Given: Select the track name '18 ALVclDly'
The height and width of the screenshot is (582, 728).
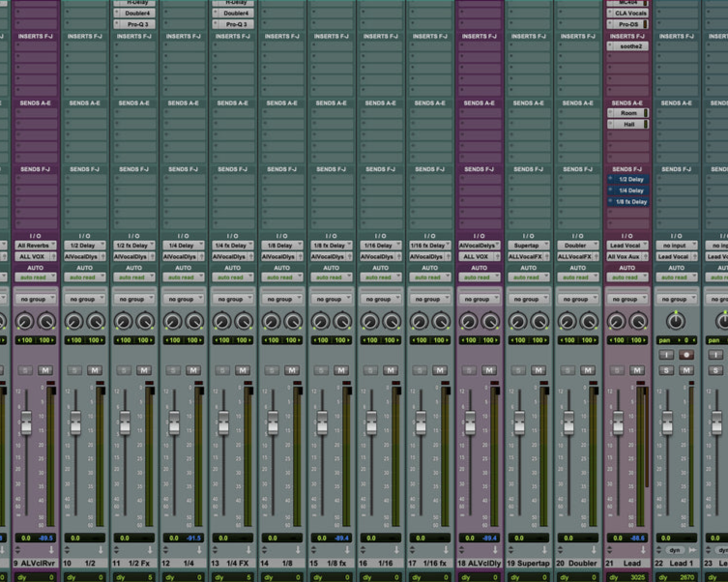Looking at the screenshot, I should [480, 563].
